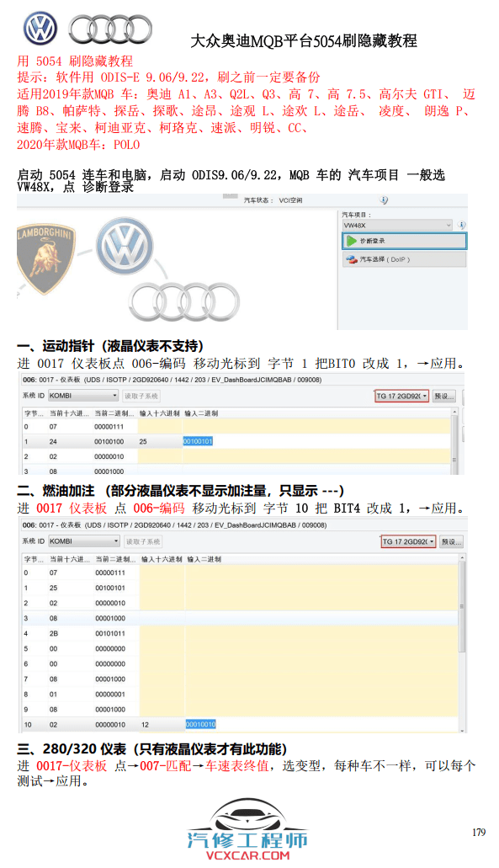This screenshot has width=499, height=868.
Task: Click the 输入十六进制 column header in second table
Action: (162, 559)
